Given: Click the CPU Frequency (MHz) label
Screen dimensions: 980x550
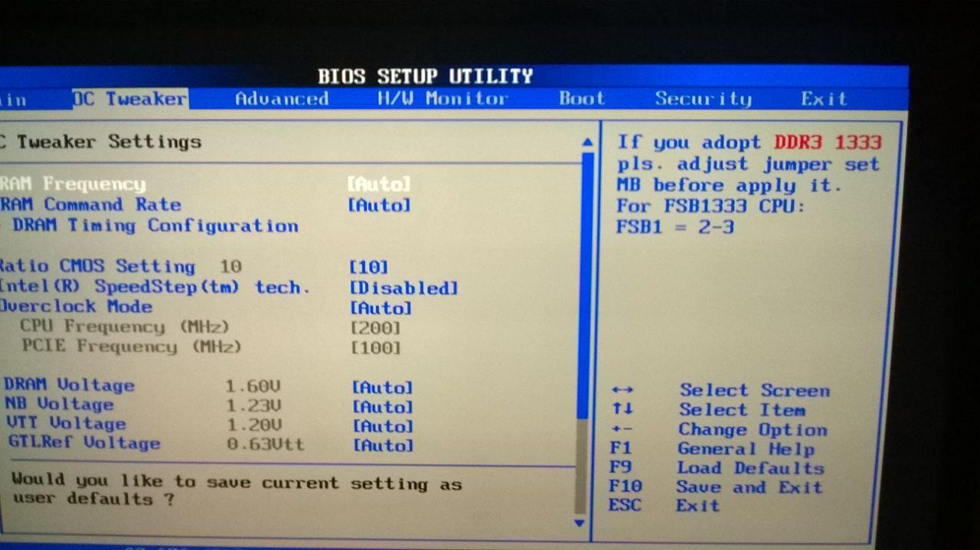Looking at the screenshot, I should click(x=125, y=327).
